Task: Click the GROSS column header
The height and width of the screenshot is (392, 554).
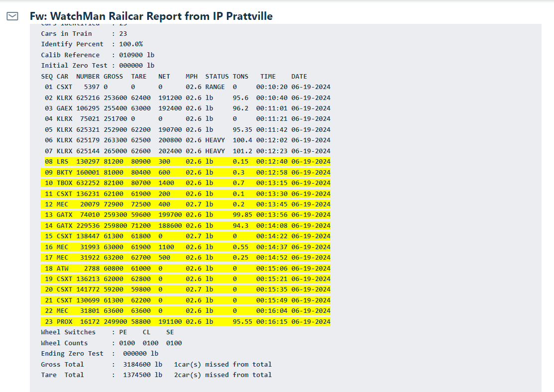Action: [x=113, y=77]
